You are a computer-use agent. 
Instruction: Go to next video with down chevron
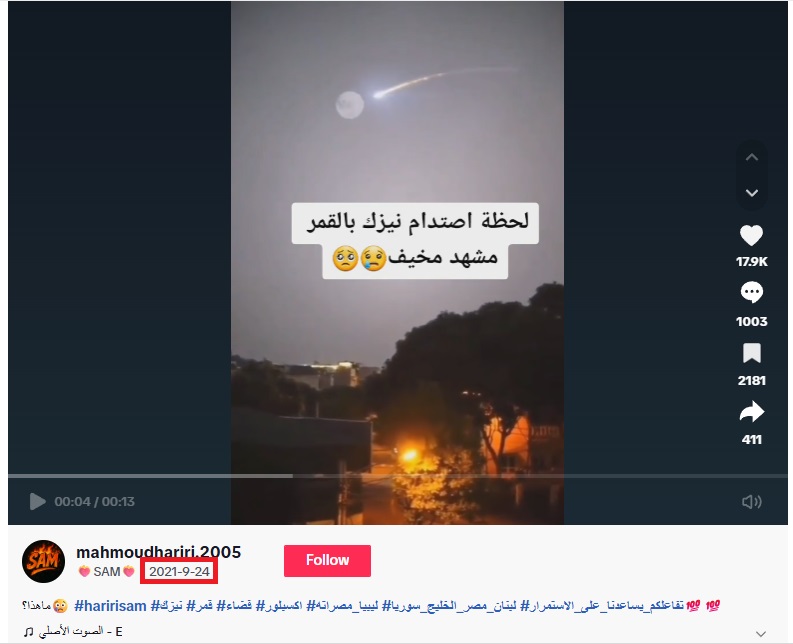752,193
